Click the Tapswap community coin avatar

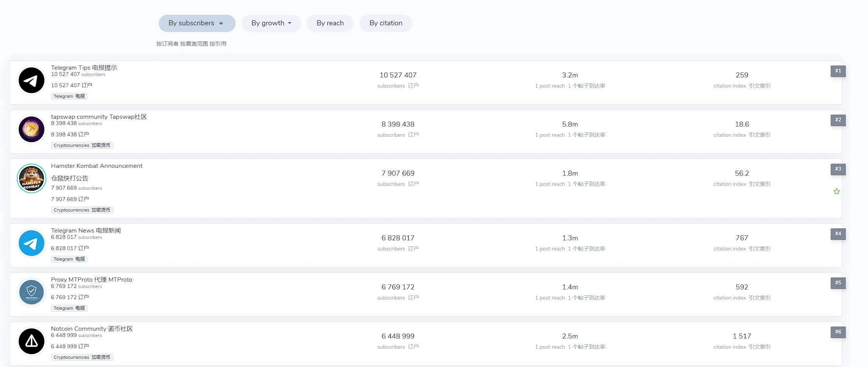32,129
